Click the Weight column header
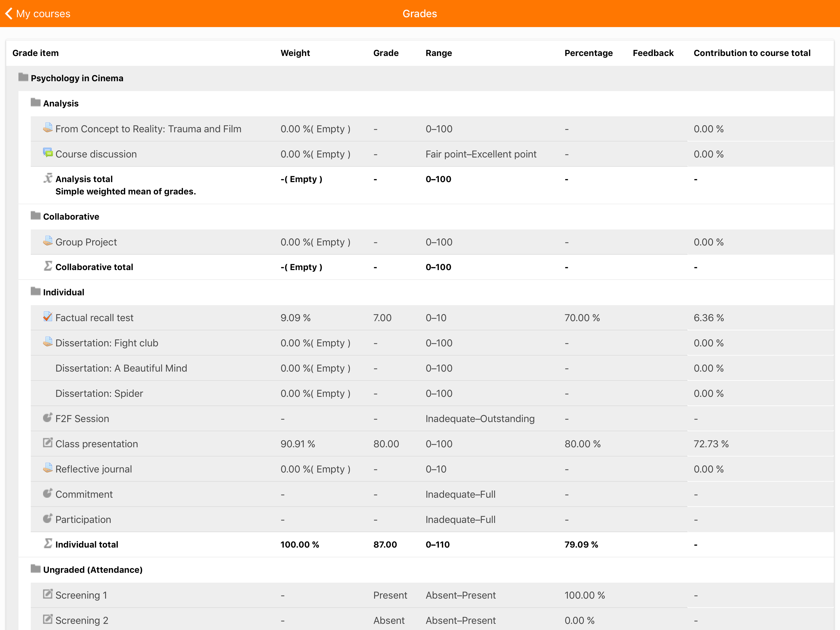Screen dimensions: 840x630 295,53
